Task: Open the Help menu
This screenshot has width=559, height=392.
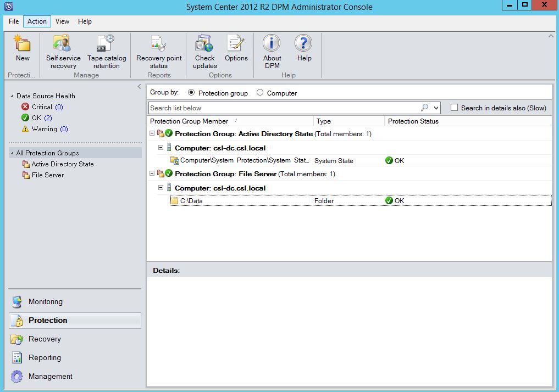Action: click(85, 21)
